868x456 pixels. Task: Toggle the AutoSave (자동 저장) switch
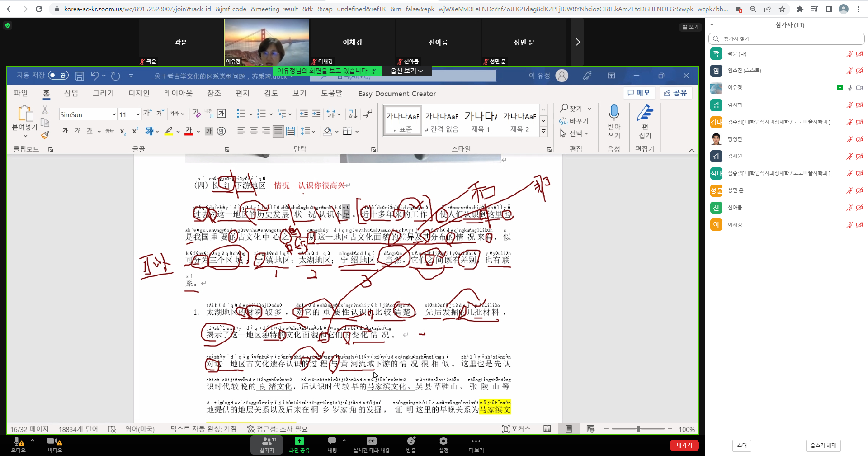[58, 76]
